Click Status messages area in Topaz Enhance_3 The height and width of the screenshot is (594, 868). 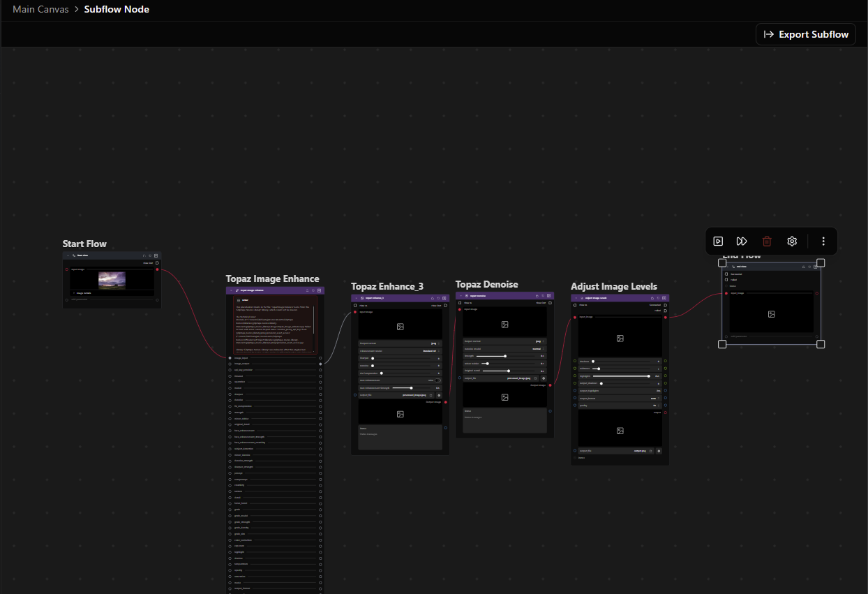click(401, 437)
